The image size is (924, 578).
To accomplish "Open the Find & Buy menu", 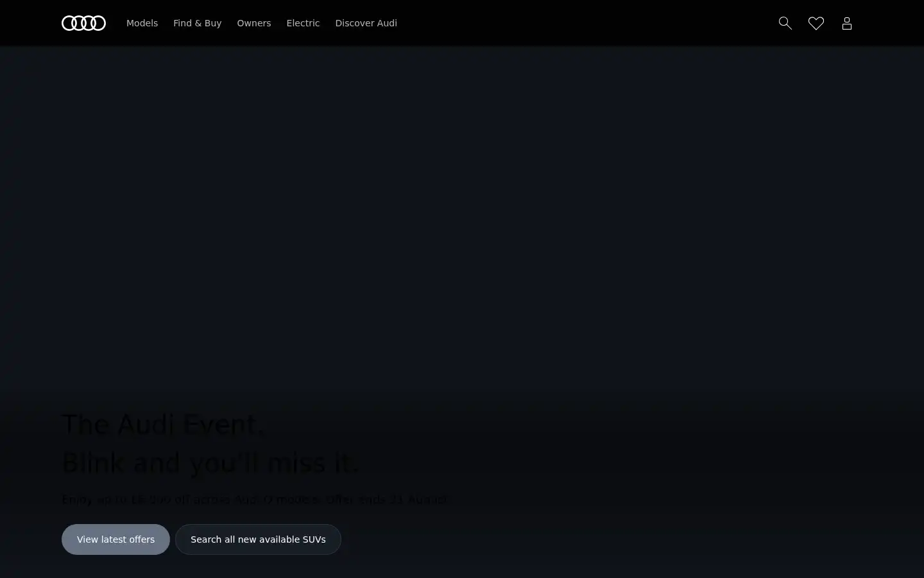I will (197, 23).
